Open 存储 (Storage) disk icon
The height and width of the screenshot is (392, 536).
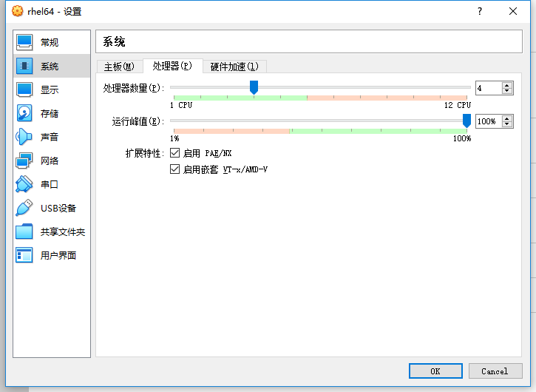click(25, 113)
